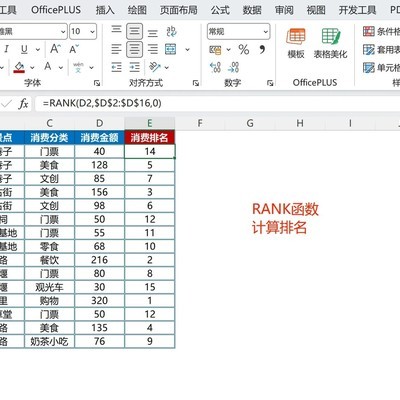Decrease decimal places

(x=233, y=67)
